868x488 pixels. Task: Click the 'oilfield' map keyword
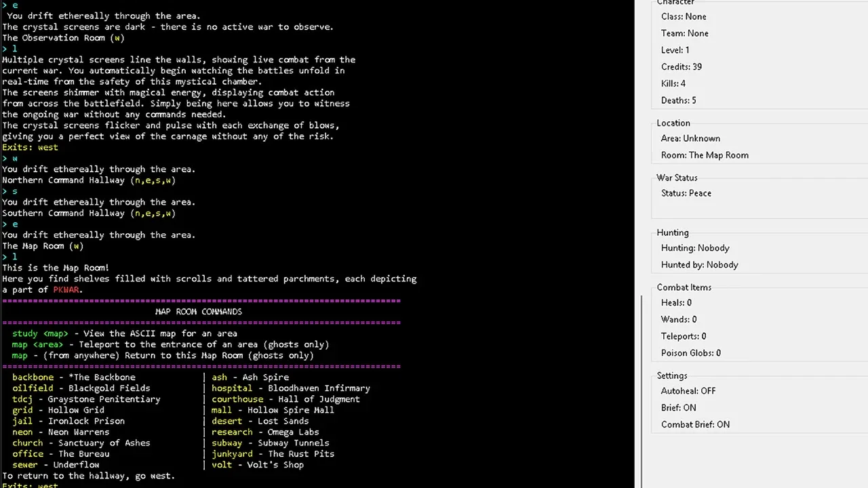[33, 388]
